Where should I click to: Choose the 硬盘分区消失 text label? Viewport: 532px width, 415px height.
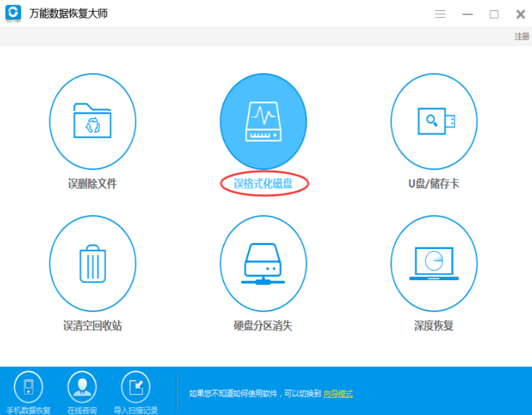(x=263, y=326)
